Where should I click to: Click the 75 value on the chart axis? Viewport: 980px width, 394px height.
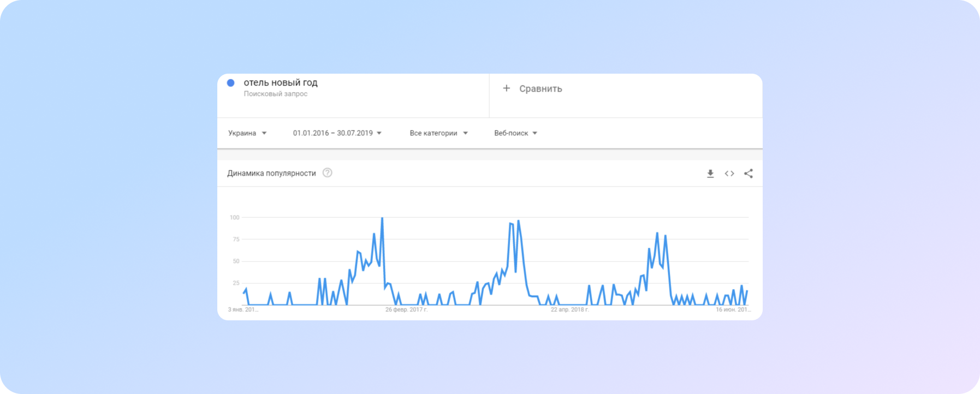pos(236,240)
